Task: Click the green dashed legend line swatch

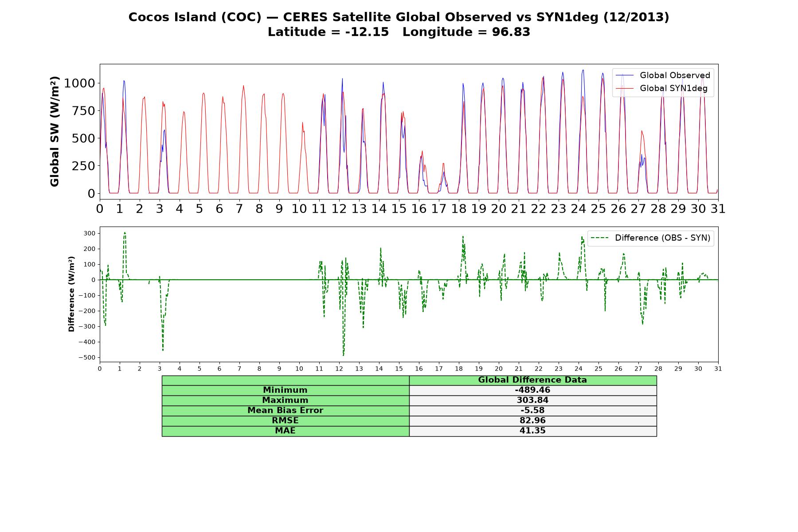Action: [x=600, y=238]
